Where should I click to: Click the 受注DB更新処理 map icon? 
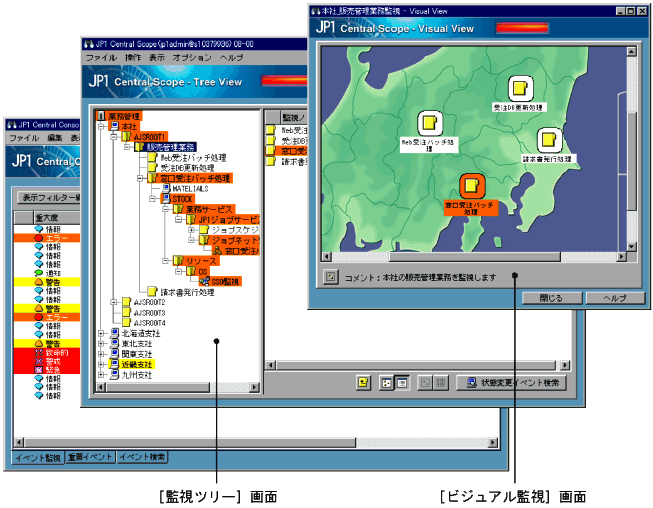(521, 88)
